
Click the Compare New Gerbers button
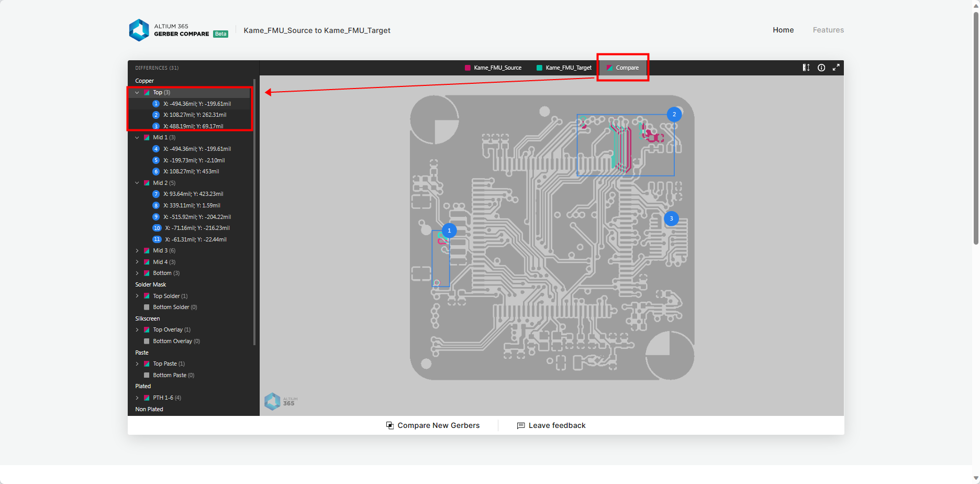pyautogui.click(x=433, y=425)
